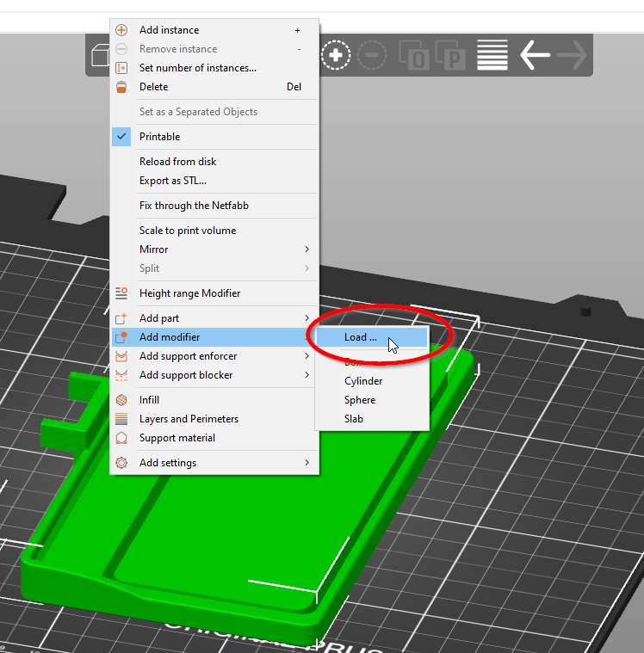The width and height of the screenshot is (644, 653).
Task: Select Cylinder modifier shape
Action: (x=372, y=381)
